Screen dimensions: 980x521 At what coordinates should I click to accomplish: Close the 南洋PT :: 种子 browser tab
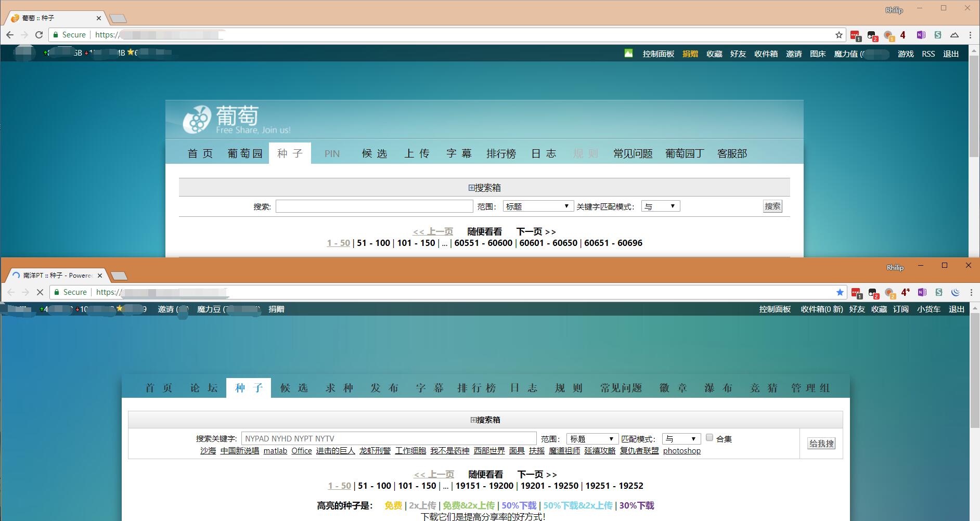[x=100, y=275]
